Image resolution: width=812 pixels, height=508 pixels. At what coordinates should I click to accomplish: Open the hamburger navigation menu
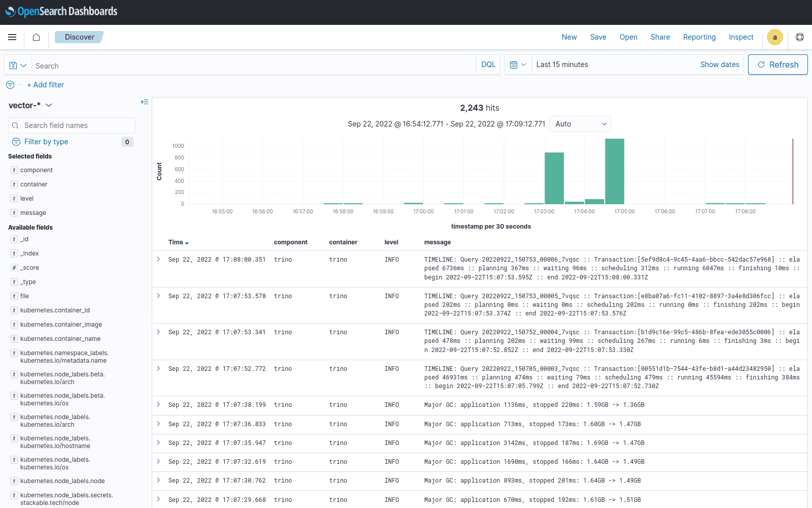(x=12, y=37)
